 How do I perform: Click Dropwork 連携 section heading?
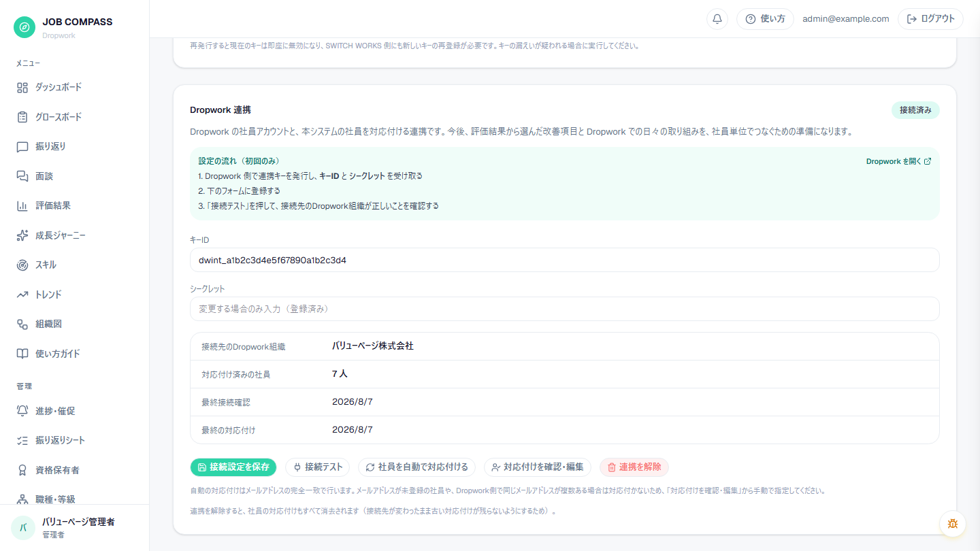220,110
